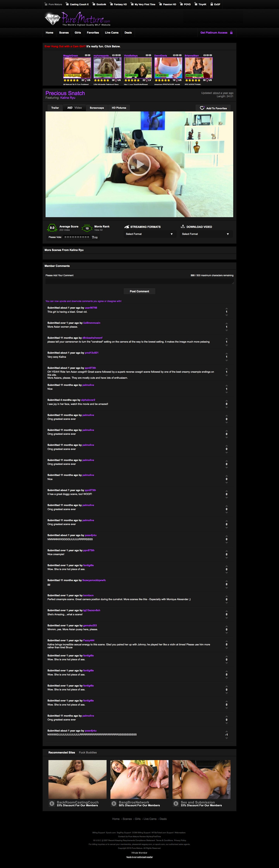Click the Please Add Your Comment text box
Image resolution: width=279 pixels, height=868 pixels.
pyautogui.click(x=139, y=281)
